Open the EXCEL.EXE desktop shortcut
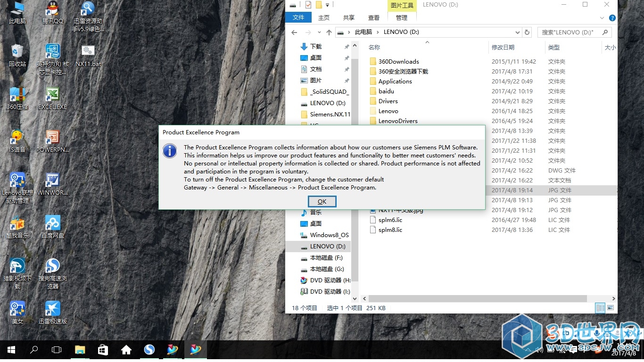Viewport: 644px width, 362px height. [x=52, y=99]
